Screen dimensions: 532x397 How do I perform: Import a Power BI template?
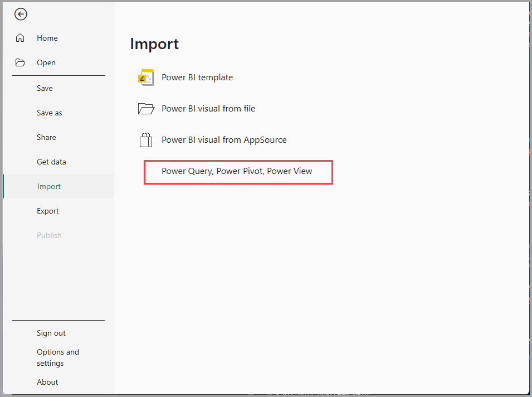197,78
